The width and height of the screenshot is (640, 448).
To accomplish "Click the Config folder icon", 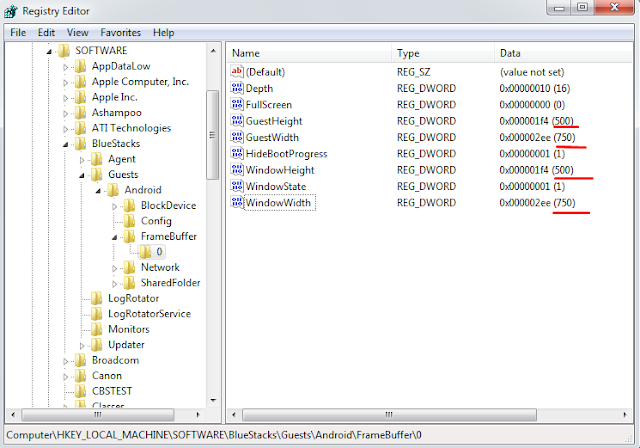I will (x=129, y=221).
